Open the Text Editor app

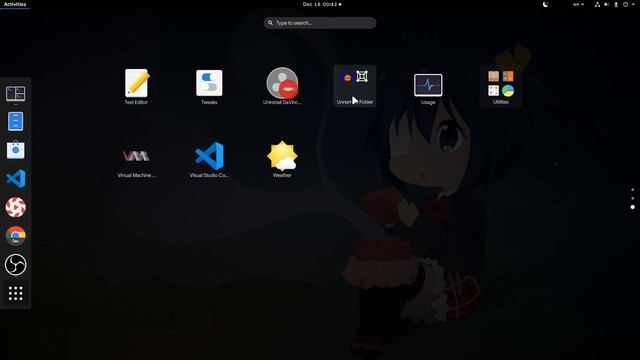tap(136, 86)
